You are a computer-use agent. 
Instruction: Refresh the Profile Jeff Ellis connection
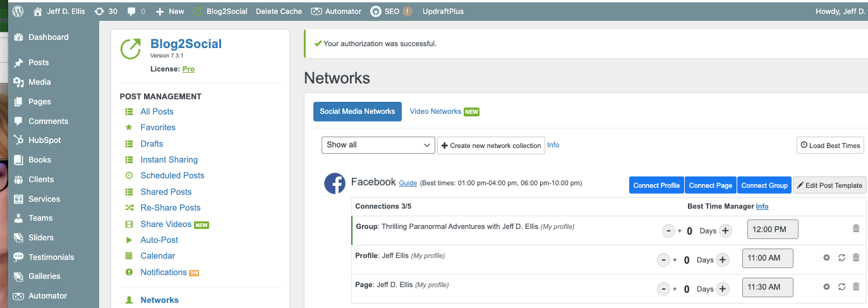point(841,257)
